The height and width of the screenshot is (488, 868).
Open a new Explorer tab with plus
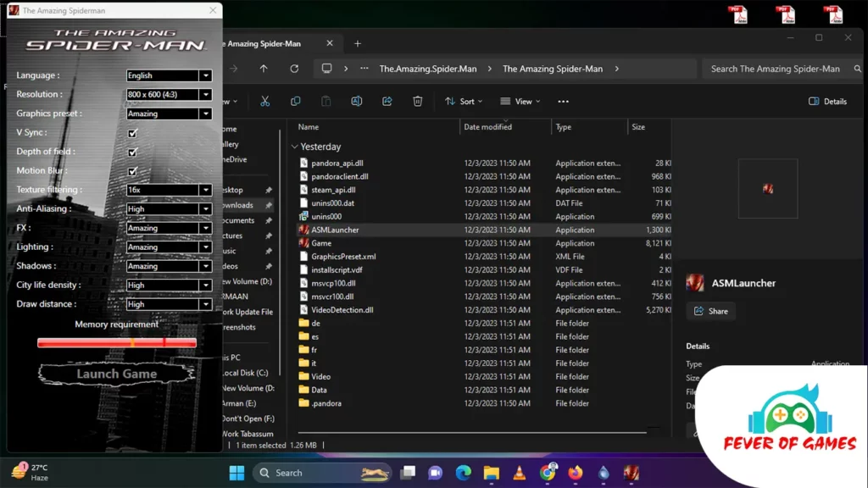[358, 44]
